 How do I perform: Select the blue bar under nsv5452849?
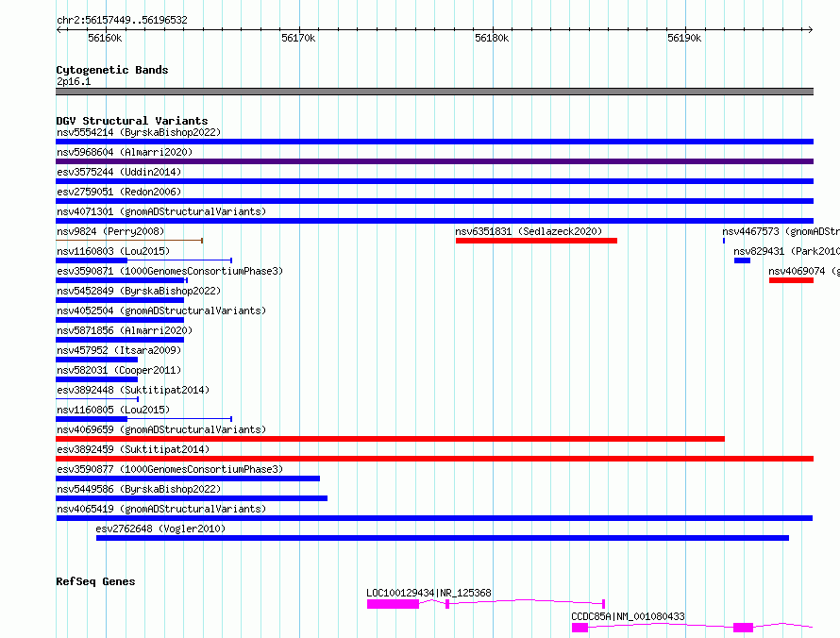pos(120,300)
